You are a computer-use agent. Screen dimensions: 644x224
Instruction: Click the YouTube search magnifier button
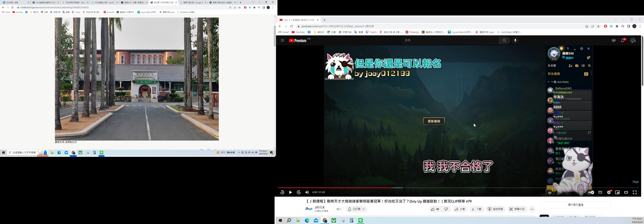coord(504,40)
